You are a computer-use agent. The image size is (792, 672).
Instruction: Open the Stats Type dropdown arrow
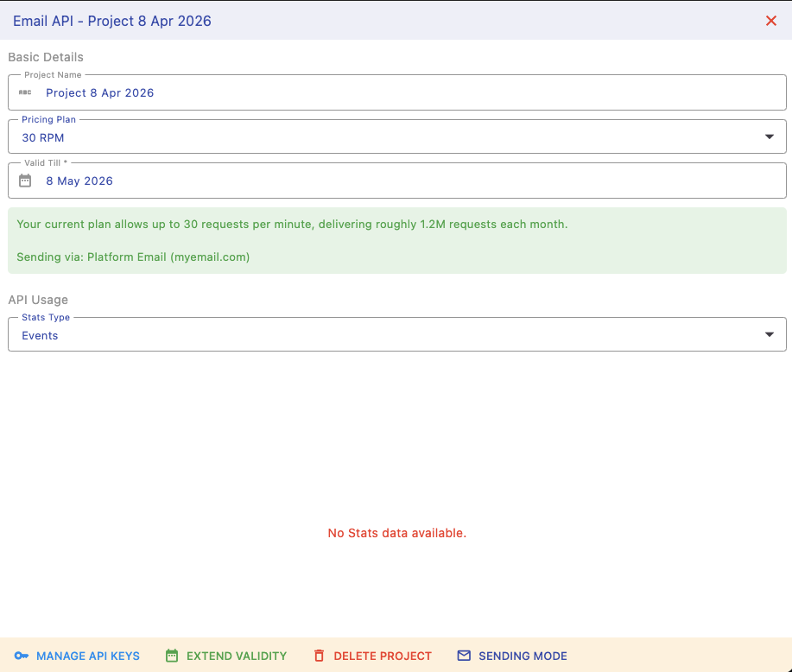click(770, 335)
